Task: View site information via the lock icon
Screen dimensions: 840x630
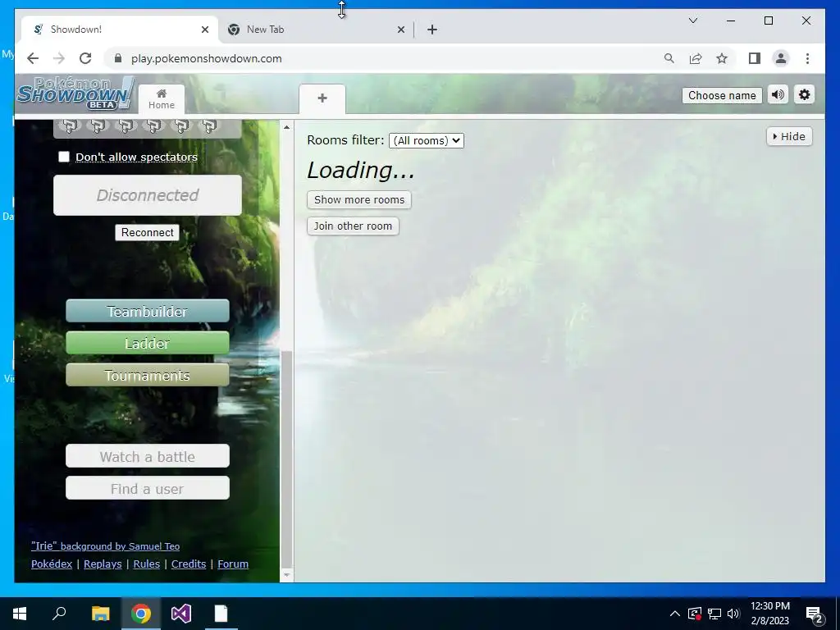Action: [118, 58]
